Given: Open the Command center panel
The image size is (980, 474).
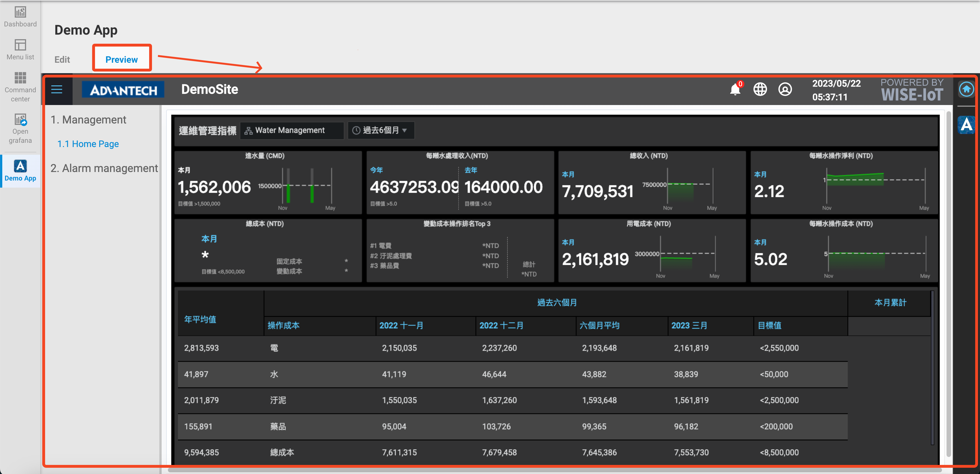Looking at the screenshot, I should pos(20,86).
